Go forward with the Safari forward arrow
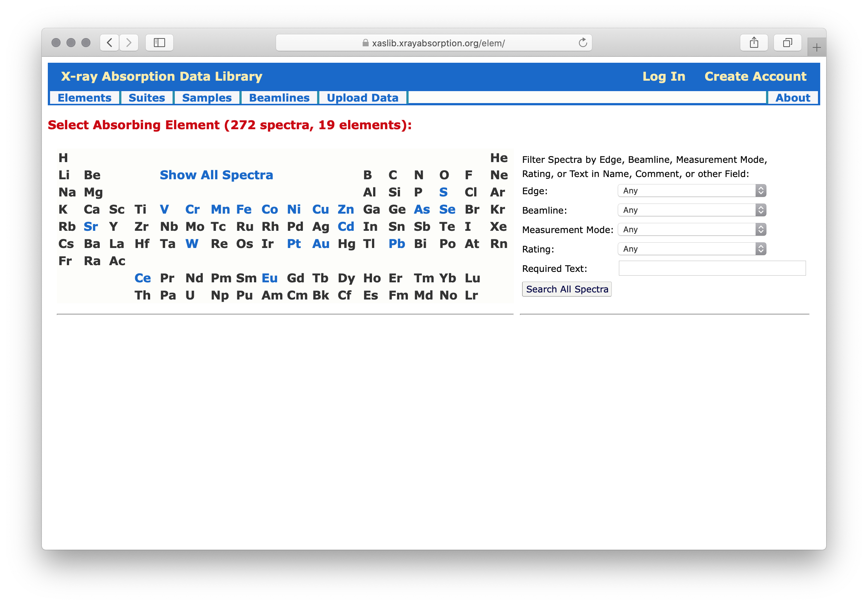The image size is (868, 605). coord(129,43)
